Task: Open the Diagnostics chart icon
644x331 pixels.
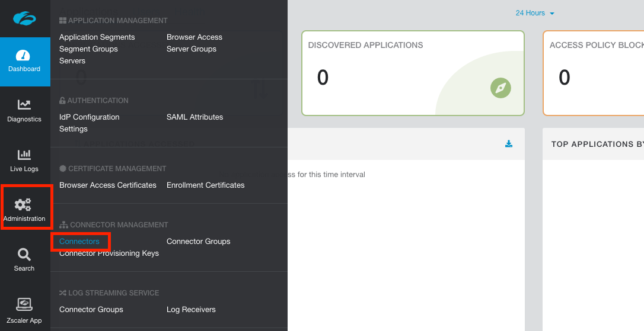Action: (24, 105)
